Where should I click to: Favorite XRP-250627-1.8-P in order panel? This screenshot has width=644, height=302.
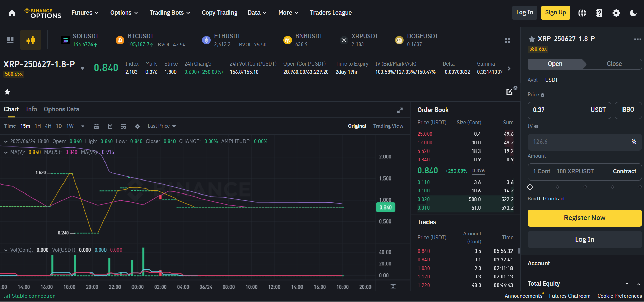[x=532, y=39]
